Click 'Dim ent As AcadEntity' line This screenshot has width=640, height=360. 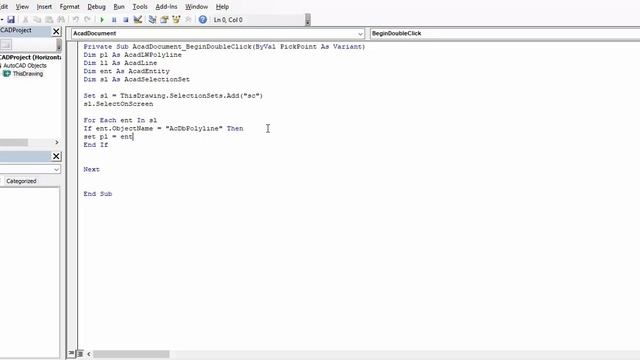coord(127,71)
